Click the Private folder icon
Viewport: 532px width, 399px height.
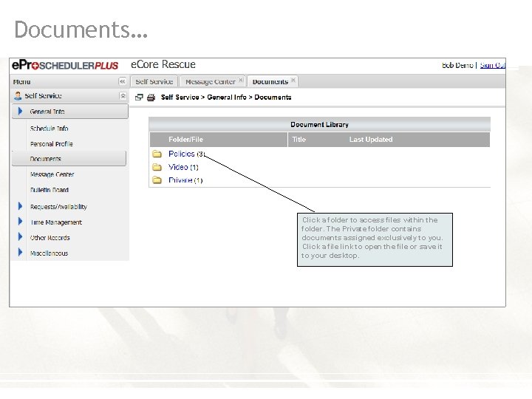coord(157,180)
